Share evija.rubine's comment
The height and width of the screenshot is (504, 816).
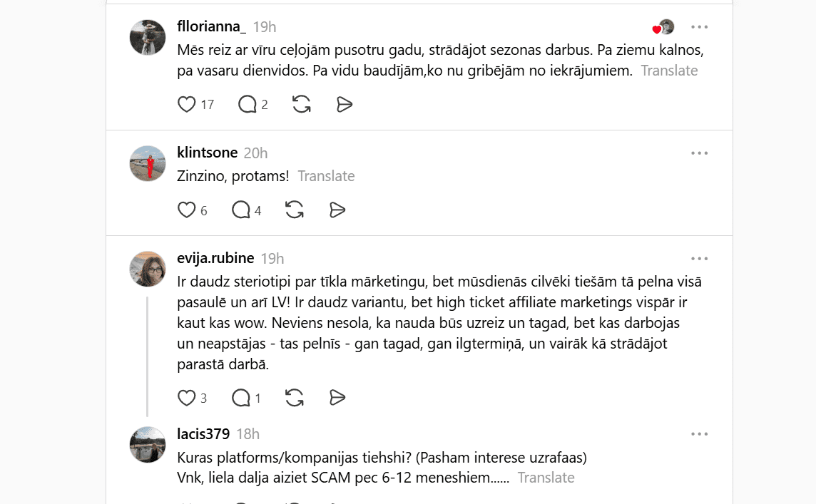pos(337,398)
